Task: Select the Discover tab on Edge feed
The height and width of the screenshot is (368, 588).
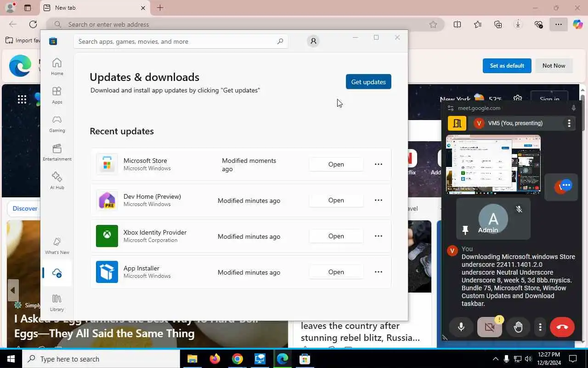Action: (25, 208)
